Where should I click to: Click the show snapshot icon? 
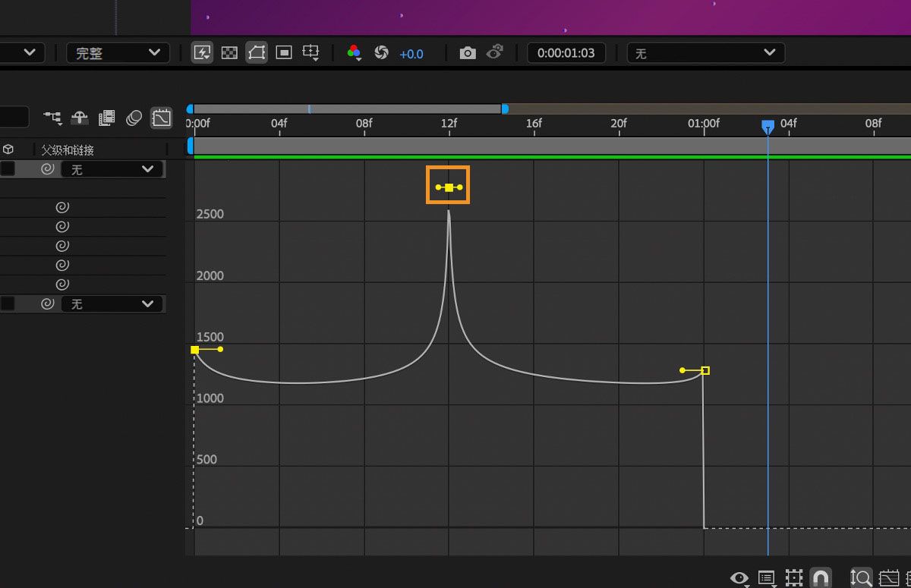pos(495,53)
